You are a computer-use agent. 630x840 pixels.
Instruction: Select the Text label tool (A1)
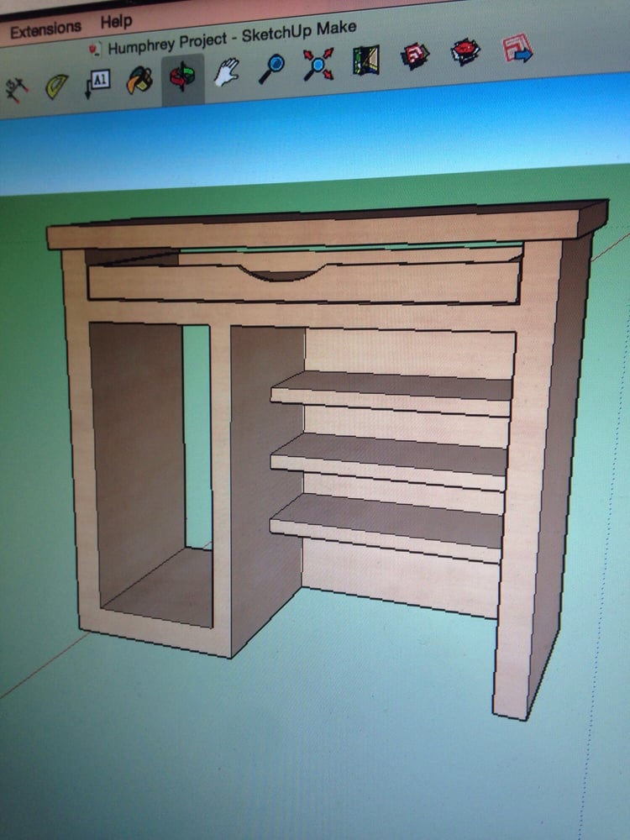97,83
